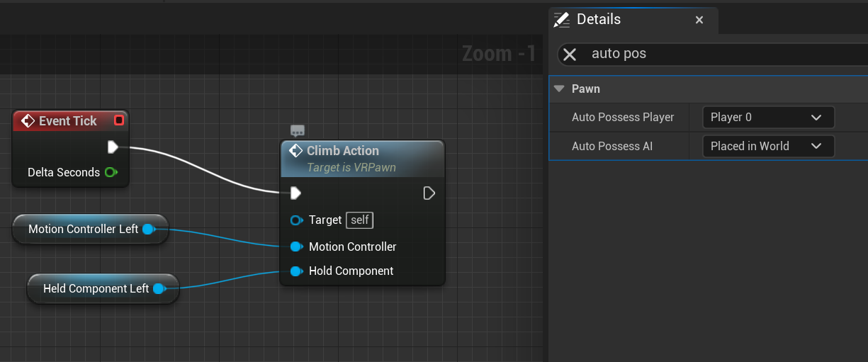Close the Details tab
The height and width of the screenshot is (362, 868).
[699, 20]
